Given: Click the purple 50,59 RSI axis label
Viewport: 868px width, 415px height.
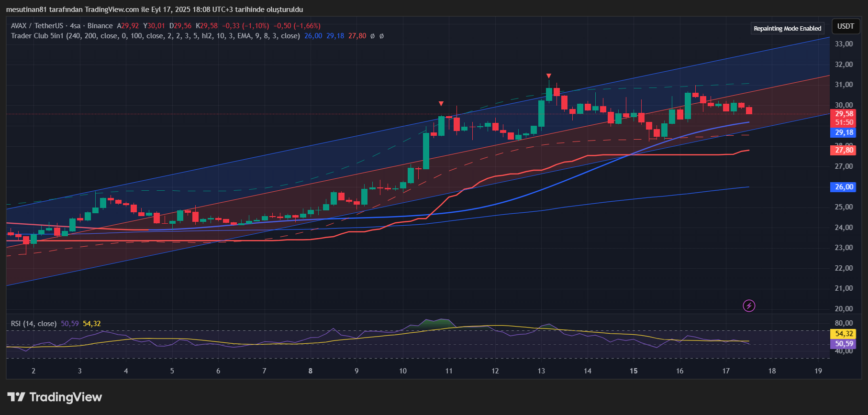Looking at the screenshot, I should click(844, 344).
